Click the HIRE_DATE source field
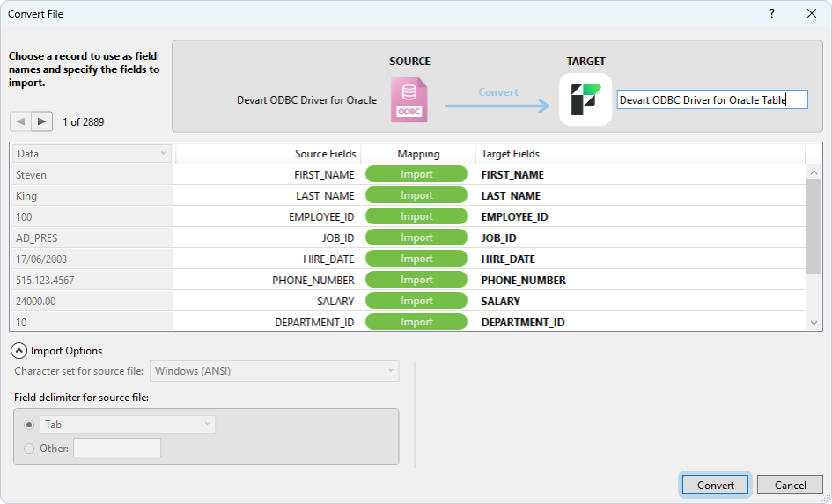This screenshot has height=504, width=832. 328,259
